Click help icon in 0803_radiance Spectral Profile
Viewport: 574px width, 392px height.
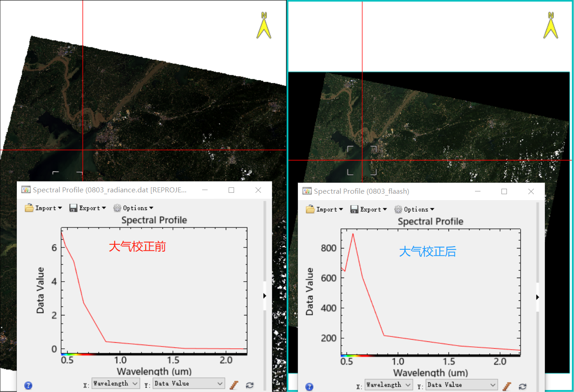click(28, 386)
